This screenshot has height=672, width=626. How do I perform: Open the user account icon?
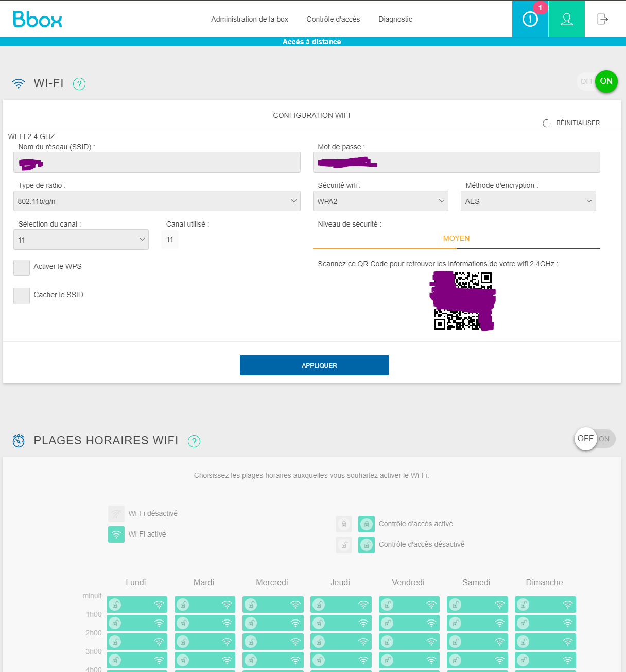pyautogui.click(x=566, y=19)
